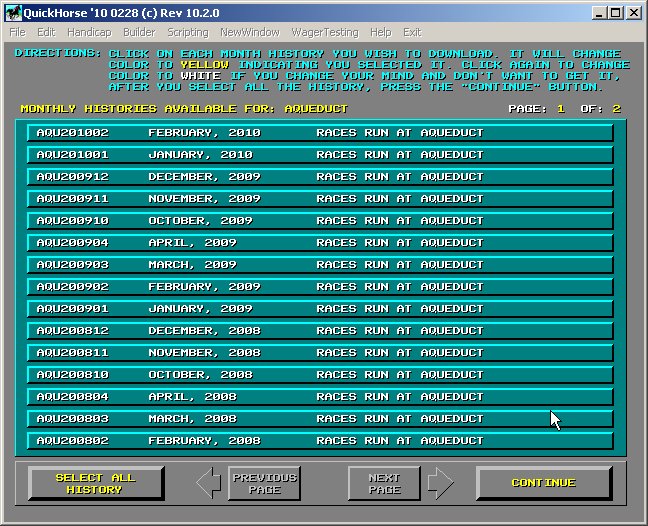
Task: Pick the AQU200802 February 2008 history row
Action: click(320, 441)
